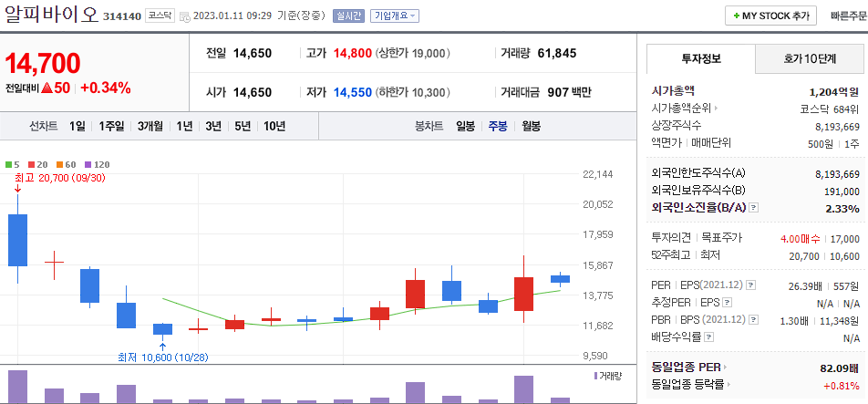Click the clock icon beside the date
Image resolution: width=868 pixels, height=404 pixels.
(x=185, y=16)
